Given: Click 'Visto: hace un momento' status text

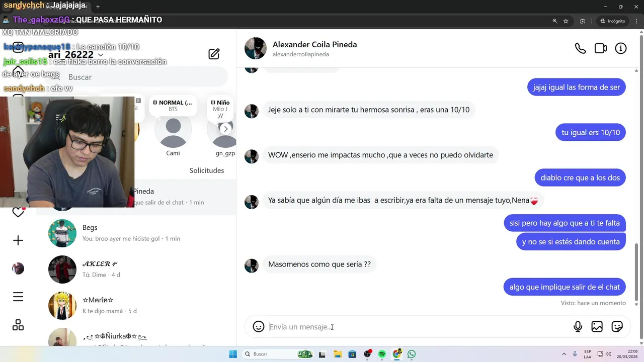Looking at the screenshot, I should pos(593,303).
